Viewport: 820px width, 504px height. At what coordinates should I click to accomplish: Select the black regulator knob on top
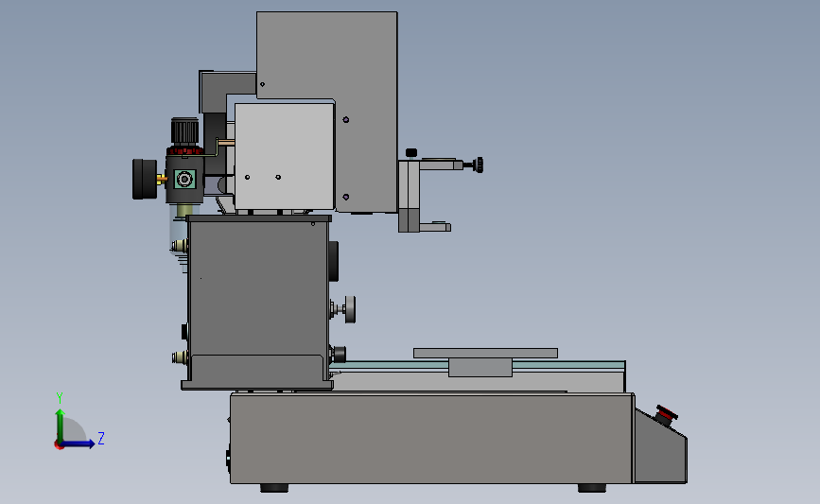click(184, 131)
